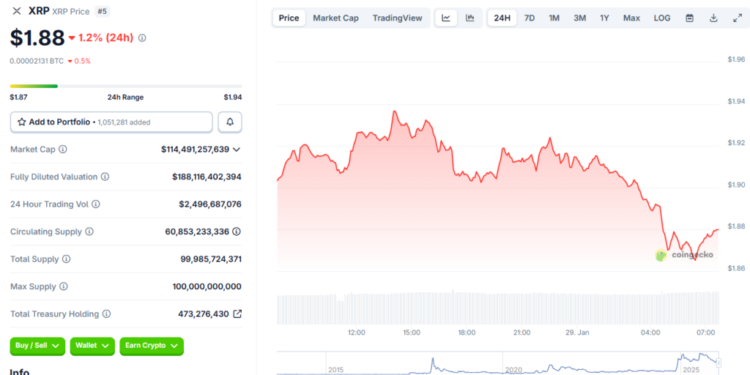Click the $114,491,257,639 market cap value
The width and height of the screenshot is (750, 375).
[x=195, y=149]
